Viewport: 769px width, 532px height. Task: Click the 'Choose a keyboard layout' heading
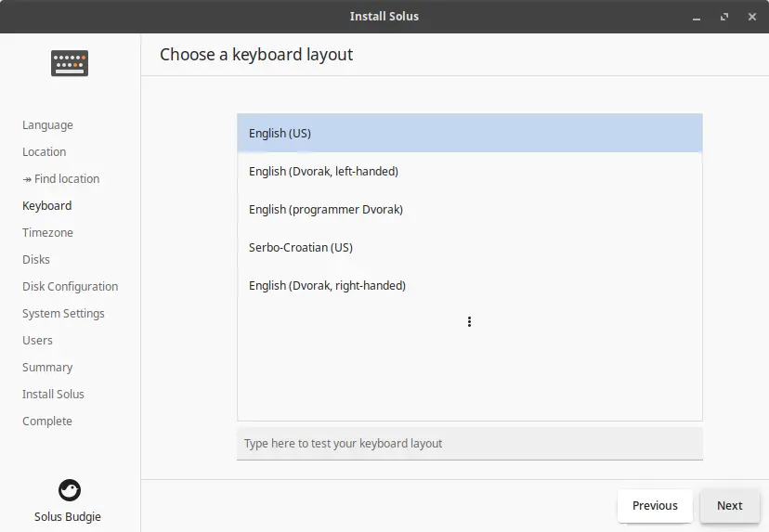(256, 55)
